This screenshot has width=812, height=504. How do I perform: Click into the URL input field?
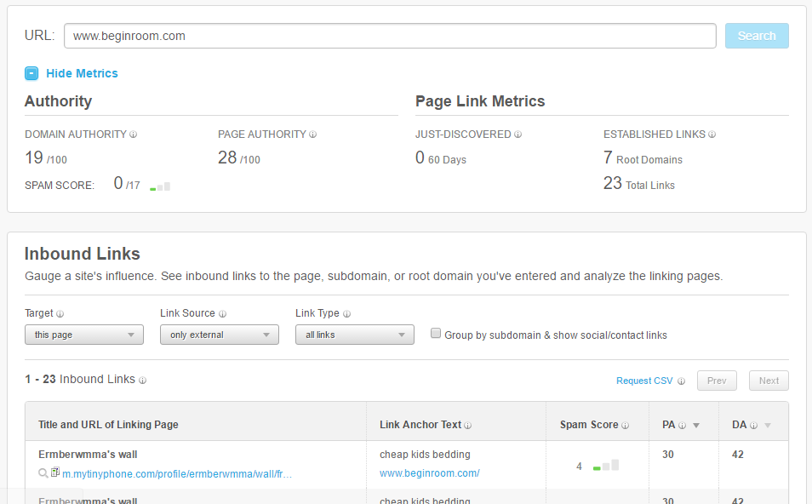[390, 36]
